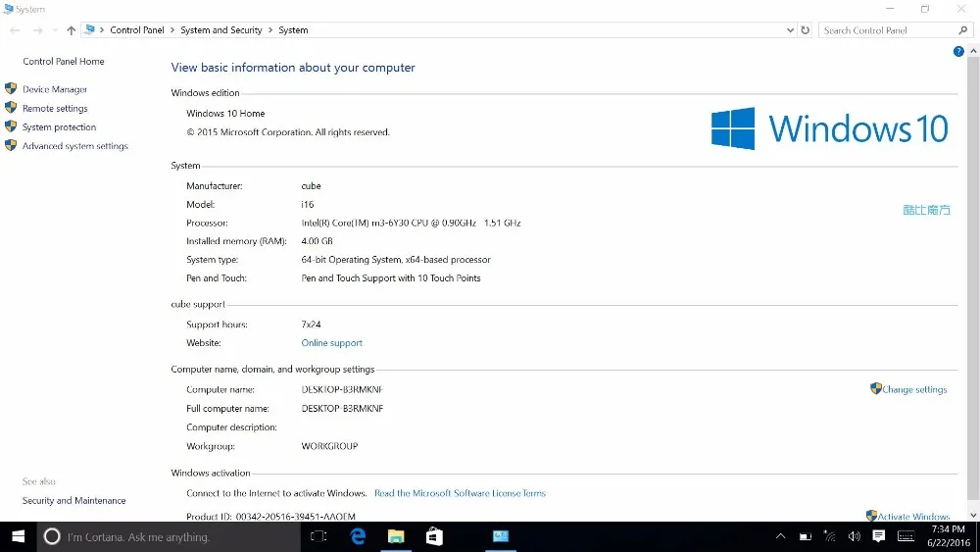
Task: Open Remote settings link
Action: point(55,108)
